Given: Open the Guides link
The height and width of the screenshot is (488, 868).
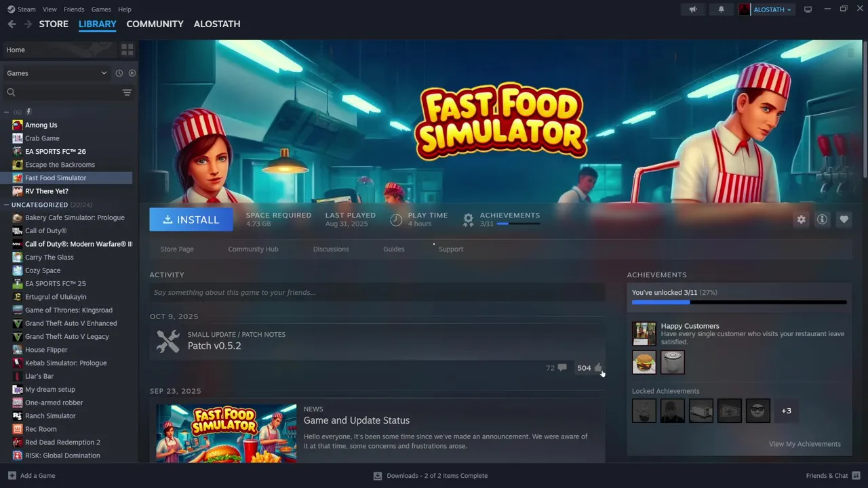Looking at the screenshot, I should 393,249.
